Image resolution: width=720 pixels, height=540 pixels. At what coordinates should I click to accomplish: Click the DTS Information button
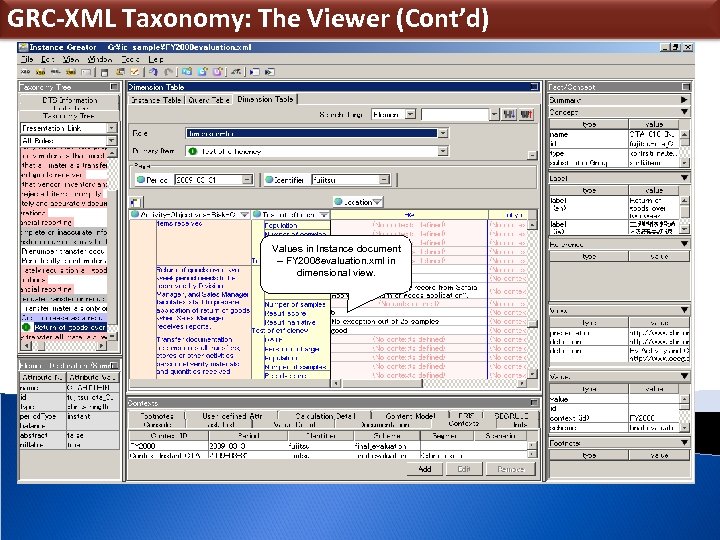pyautogui.click(x=69, y=100)
